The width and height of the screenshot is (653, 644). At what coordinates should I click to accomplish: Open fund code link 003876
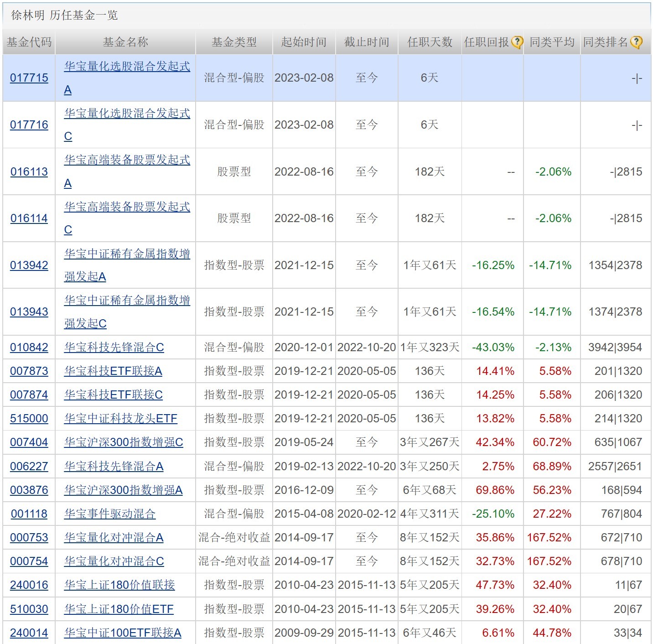[x=29, y=490]
